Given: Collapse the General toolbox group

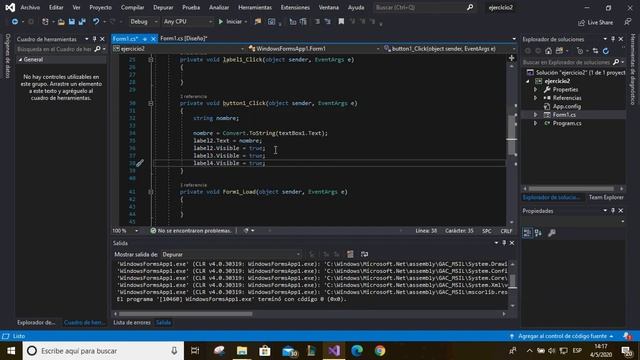Looking at the screenshot, I should [20, 60].
